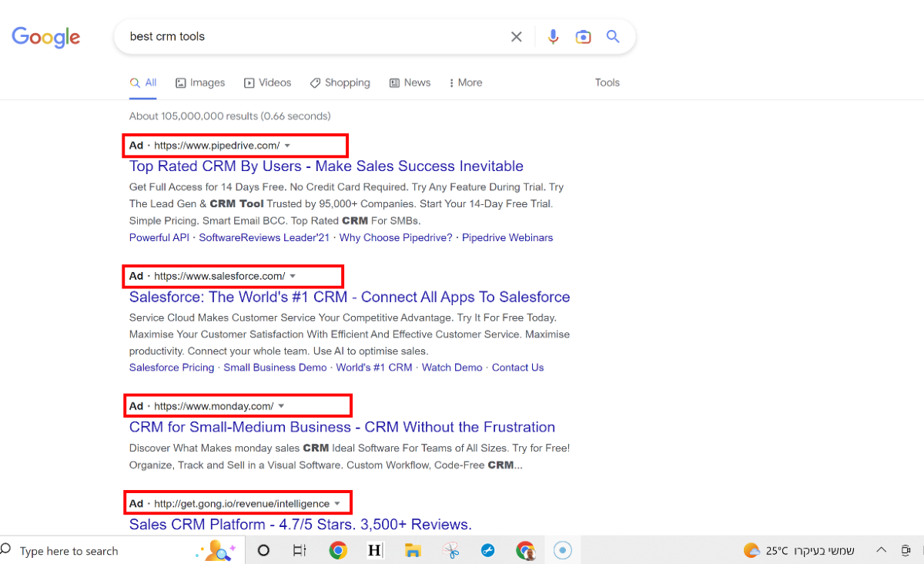Open the Watch Demo sitelink
The image size is (924, 564).
pyautogui.click(x=452, y=368)
